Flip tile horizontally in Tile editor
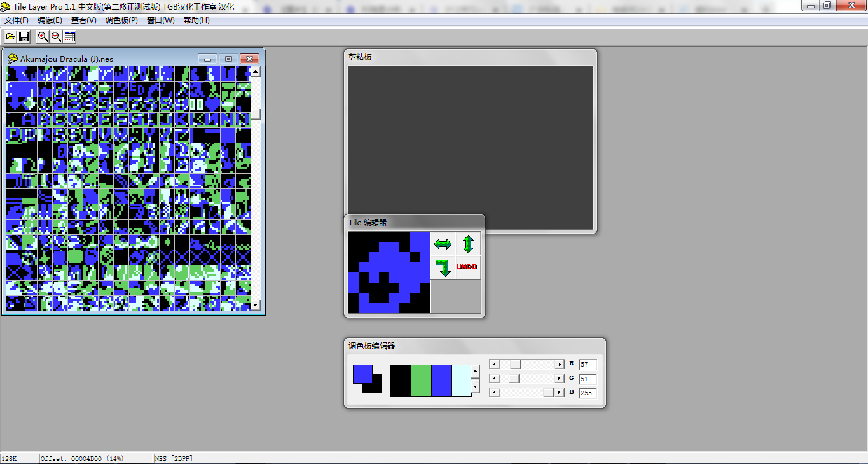This screenshot has width=868, height=464. [443, 244]
